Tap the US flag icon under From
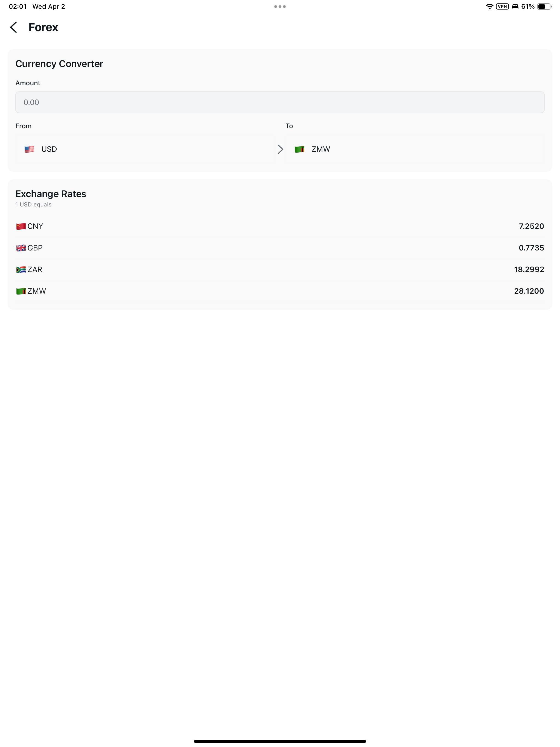This screenshot has width=560, height=747. [29, 149]
